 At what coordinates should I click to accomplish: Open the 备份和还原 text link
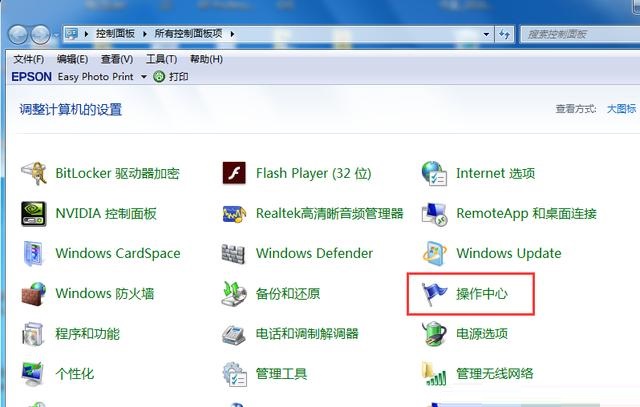pyautogui.click(x=288, y=294)
